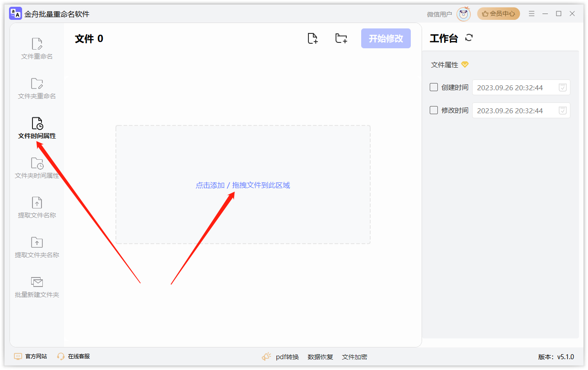Open the modified time date picker
The image size is (588, 370).
pos(562,110)
